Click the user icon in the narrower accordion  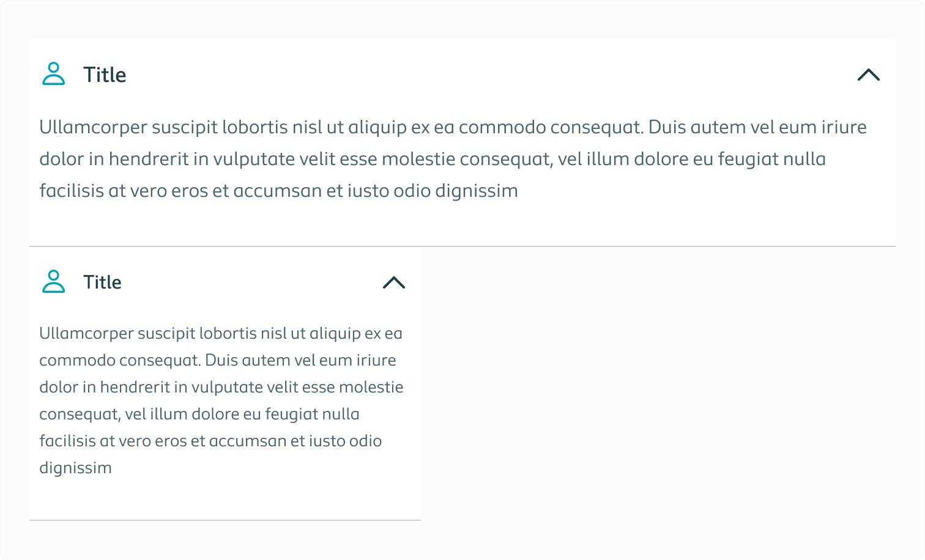click(53, 281)
